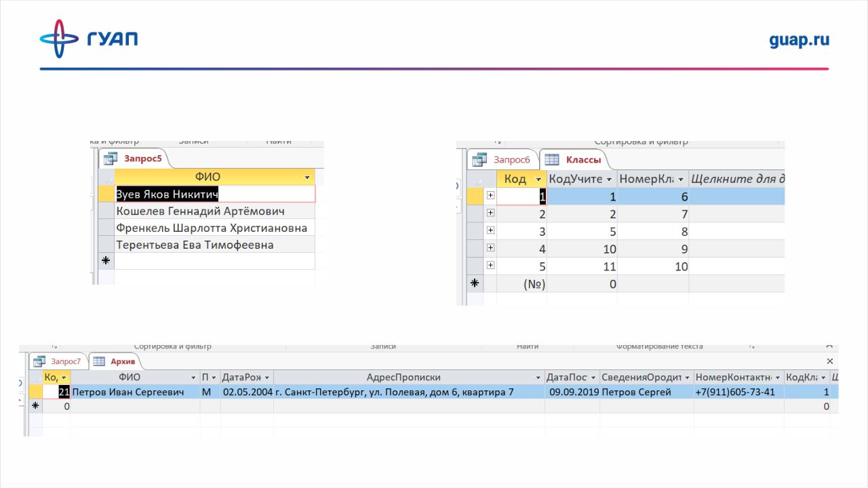
Task: Click the ГУАП logo in the header
Action: [x=88, y=39]
